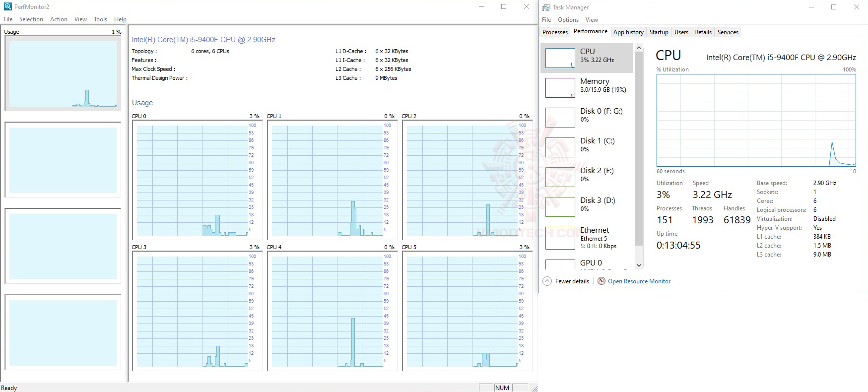Open File menu in Task Manager
Image resolution: width=868 pixels, height=392 pixels.
pyautogui.click(x=546, y=20)
